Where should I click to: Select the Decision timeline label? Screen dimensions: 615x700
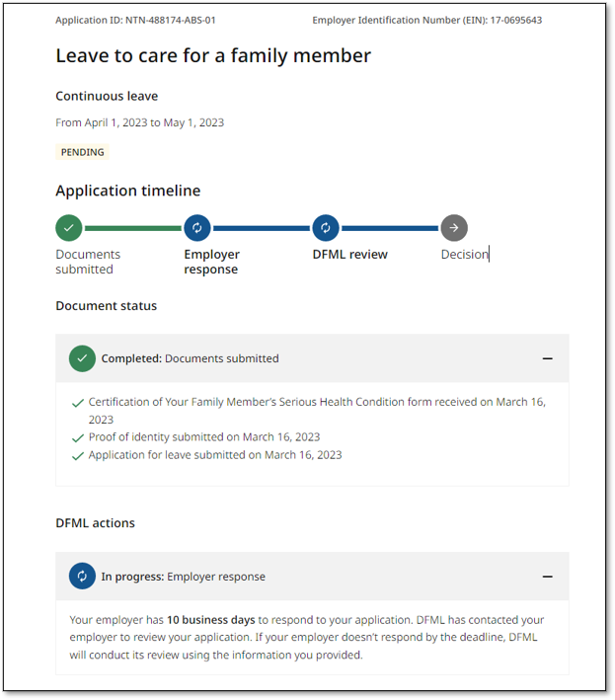pos(464,255)
